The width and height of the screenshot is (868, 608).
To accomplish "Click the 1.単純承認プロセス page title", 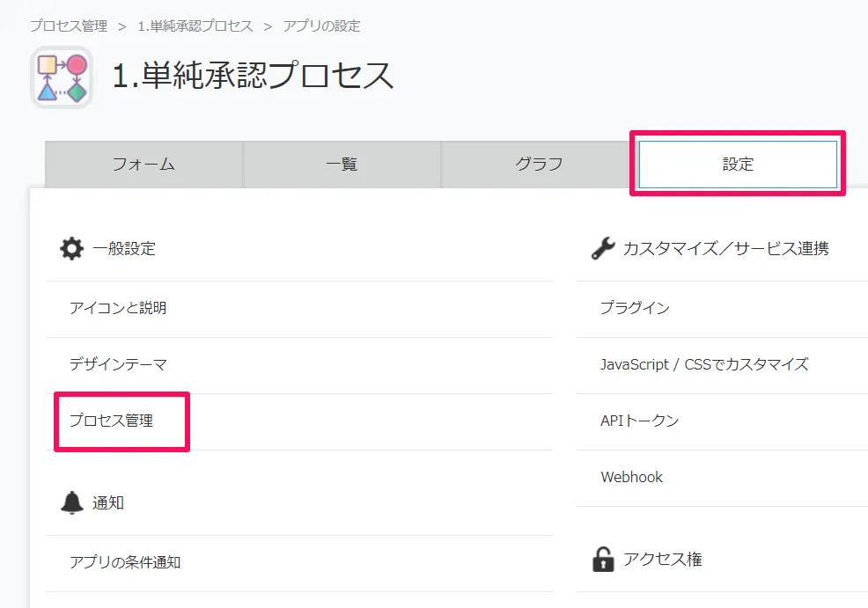I will 253,76.
